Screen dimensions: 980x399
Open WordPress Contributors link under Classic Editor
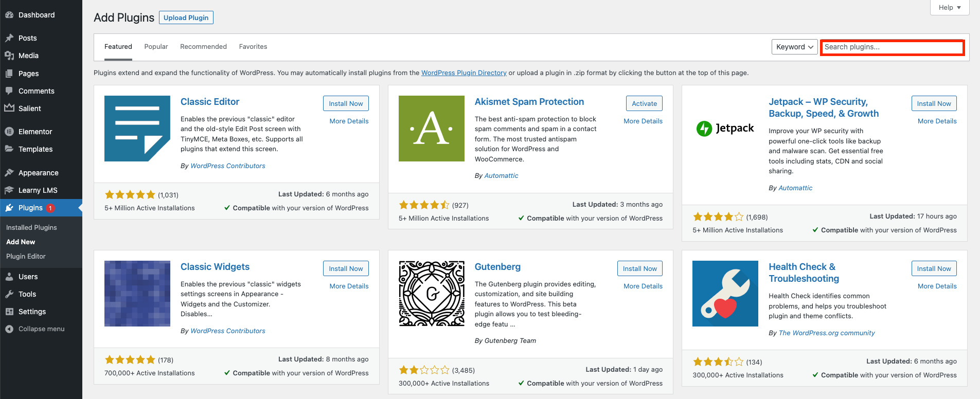click(x=228, y=166)
